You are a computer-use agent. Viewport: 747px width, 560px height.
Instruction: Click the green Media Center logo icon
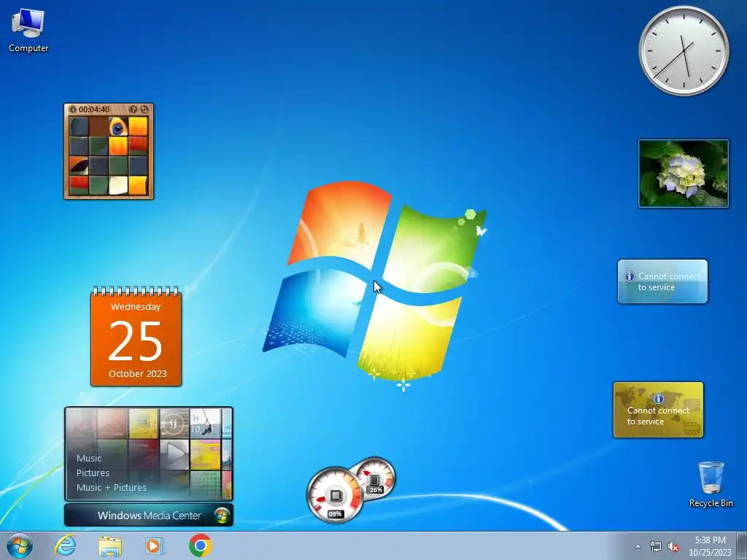pos(222,516)
